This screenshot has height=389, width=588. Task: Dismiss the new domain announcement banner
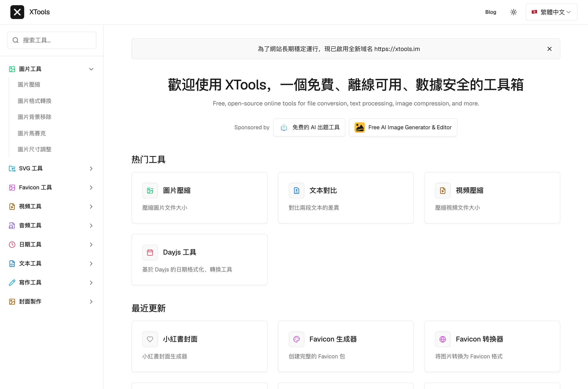point(549,49)
